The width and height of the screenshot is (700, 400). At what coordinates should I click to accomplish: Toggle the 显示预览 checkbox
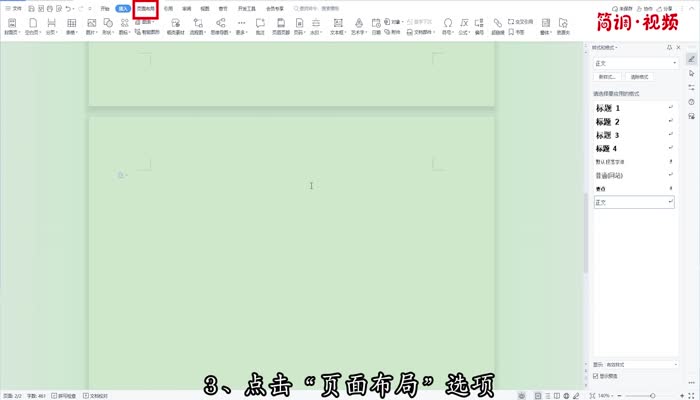pos(597,376)
